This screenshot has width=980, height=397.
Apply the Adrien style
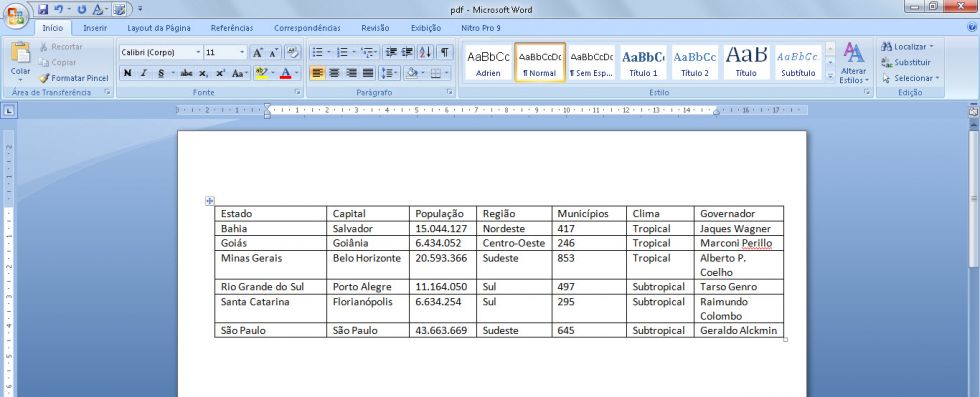pyautogui.click(x=488, y=63)
